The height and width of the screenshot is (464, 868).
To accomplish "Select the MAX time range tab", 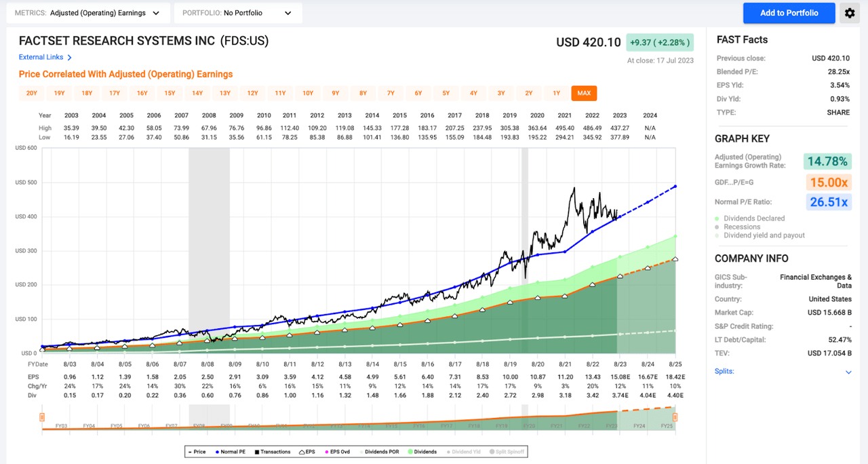I will [x=584, y=93].
